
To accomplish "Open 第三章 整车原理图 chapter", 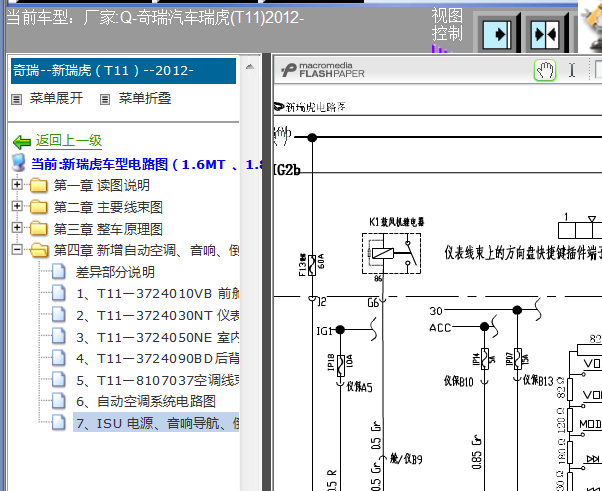I will [108, 229].
